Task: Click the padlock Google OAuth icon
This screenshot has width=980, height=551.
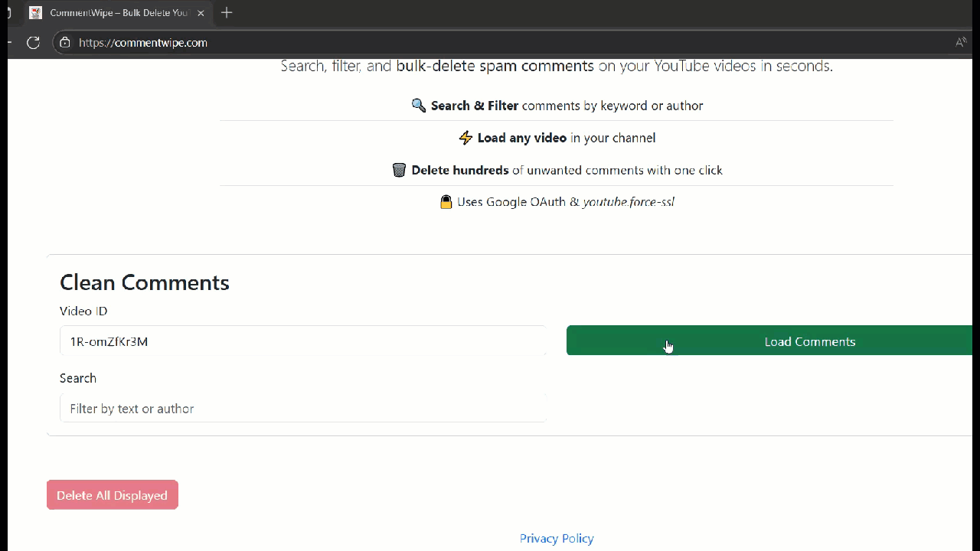Action: 446,202
